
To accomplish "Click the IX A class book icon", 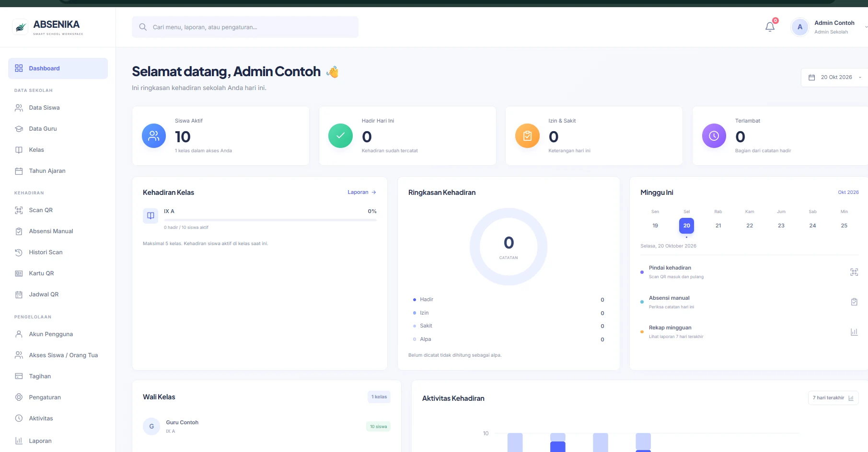I will click(150, 215).
